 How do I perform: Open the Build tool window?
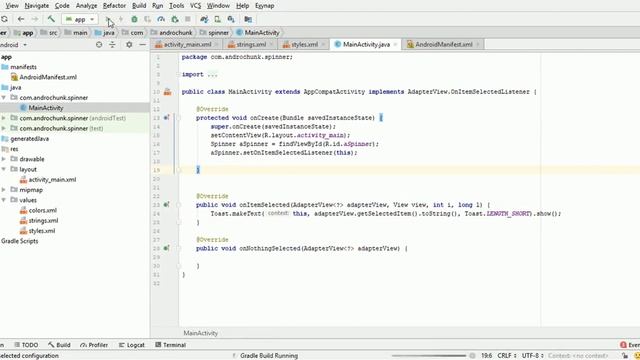(59, 345)
